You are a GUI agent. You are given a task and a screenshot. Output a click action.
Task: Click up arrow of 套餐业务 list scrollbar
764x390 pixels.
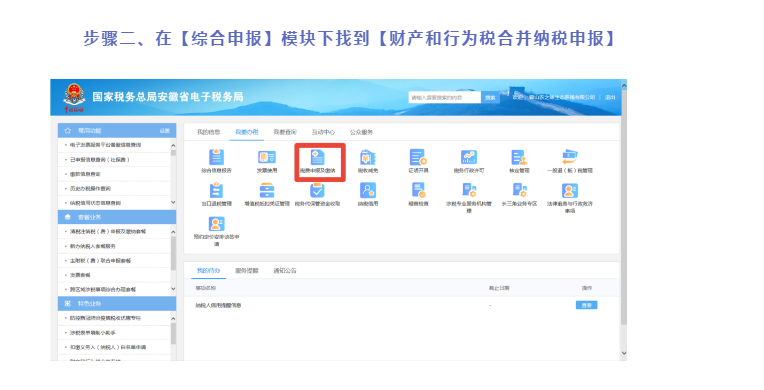pos(173,232)
